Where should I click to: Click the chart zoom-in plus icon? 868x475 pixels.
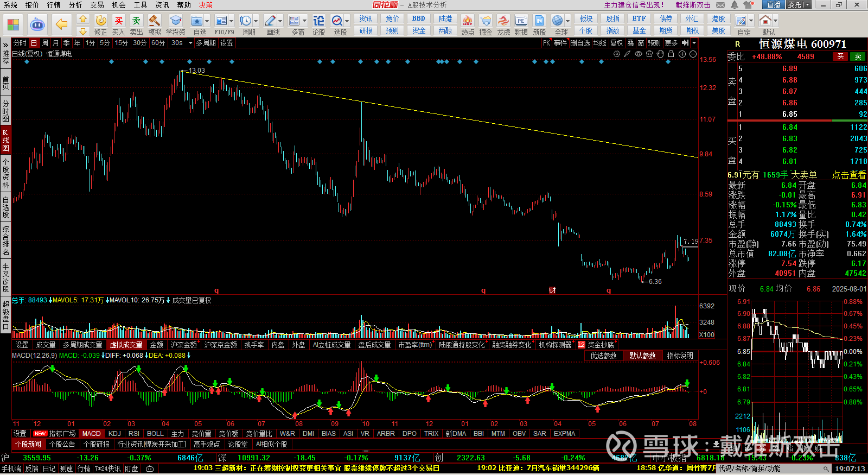tap(682, 54)
